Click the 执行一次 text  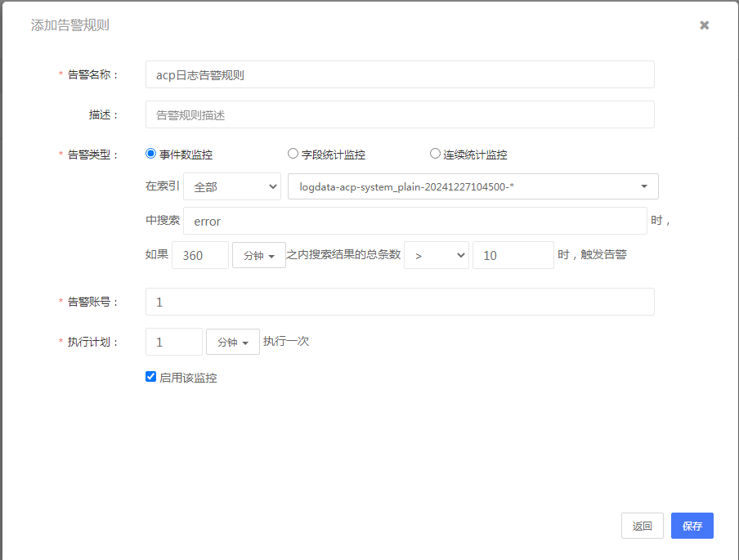click(x=286, y=341)
